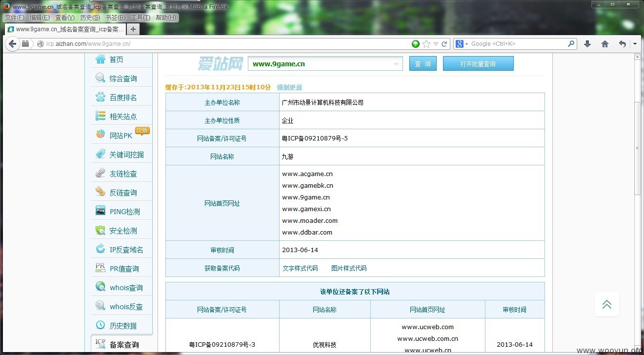The image size is (644, 355).
Task: Select the 相关站点 list icon
Action: (x=101, y=116)
